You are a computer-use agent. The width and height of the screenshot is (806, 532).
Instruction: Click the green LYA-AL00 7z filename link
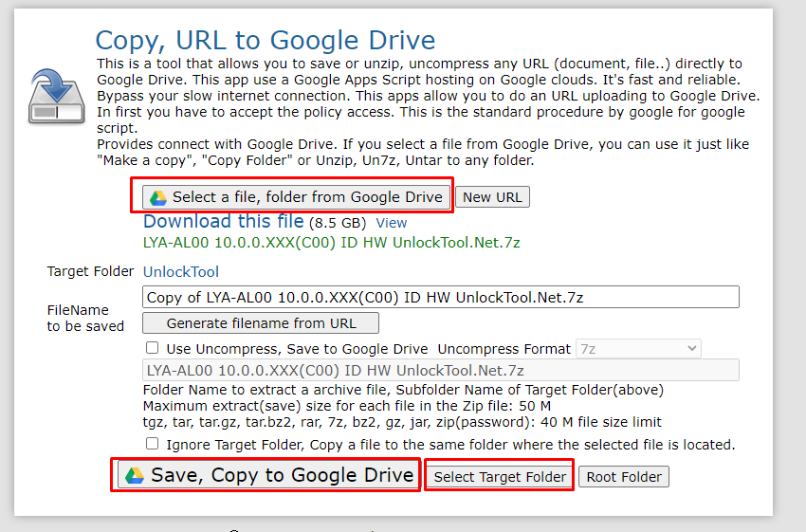tap(332, 243)
